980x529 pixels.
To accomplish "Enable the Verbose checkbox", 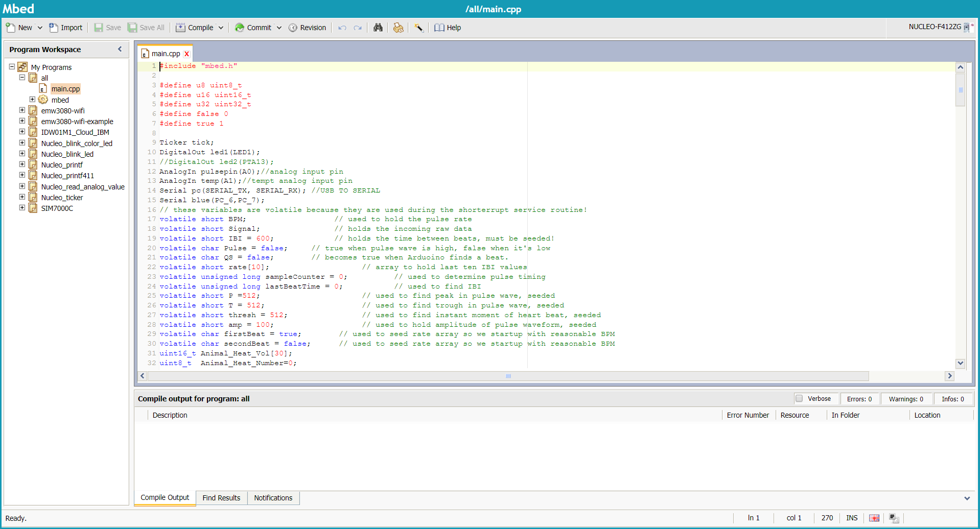I will tap(799, 399).
